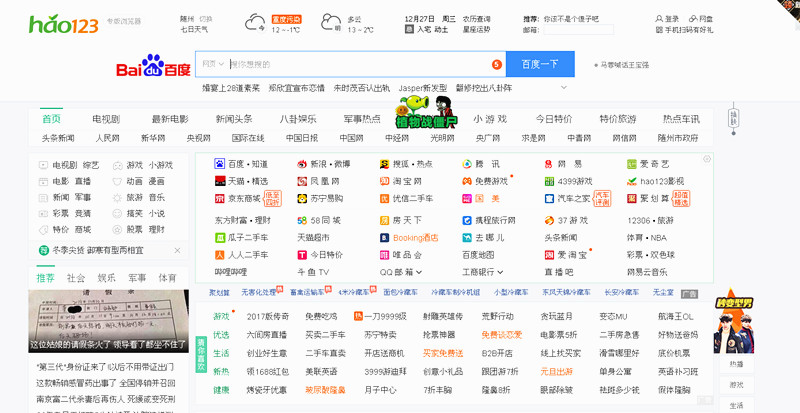800x413 pixels.
Task: Select the 社会 news tab
Action: point(76,277)
